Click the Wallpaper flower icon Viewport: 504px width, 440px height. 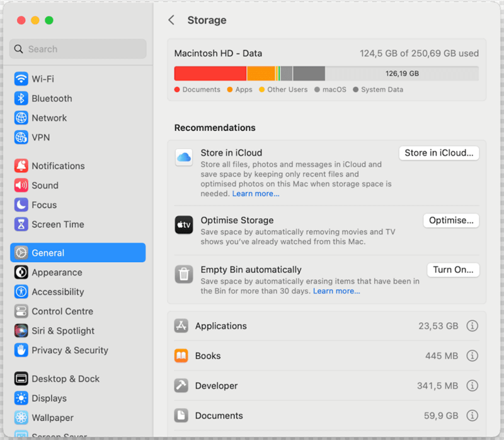pyautogui.click(x=21, y=417)
